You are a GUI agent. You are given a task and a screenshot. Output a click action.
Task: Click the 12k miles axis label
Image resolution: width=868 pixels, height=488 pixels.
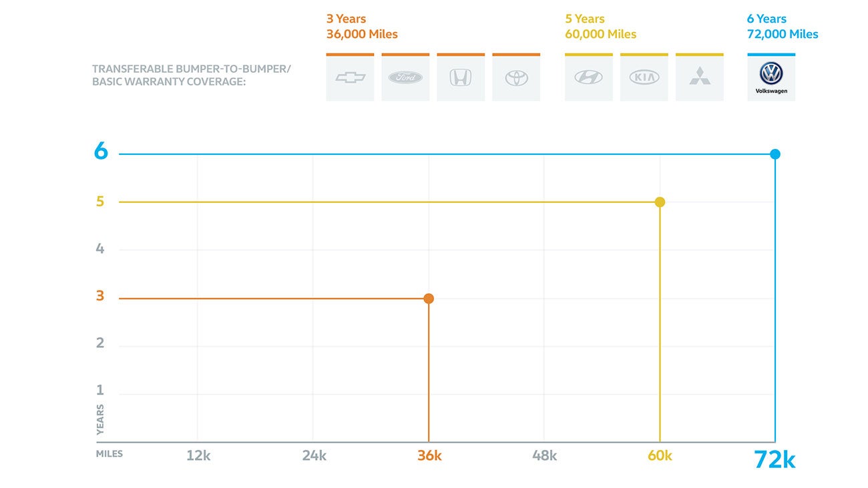point(198,456)
